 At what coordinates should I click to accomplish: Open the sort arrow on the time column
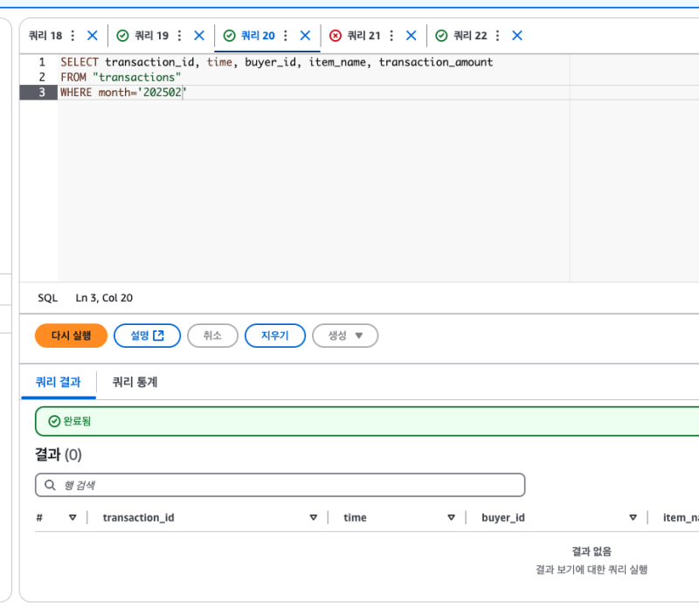coord(451,518)
